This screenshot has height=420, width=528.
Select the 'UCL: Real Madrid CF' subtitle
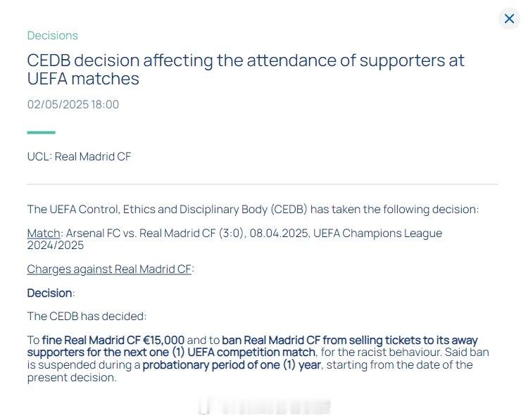point(79,156)
